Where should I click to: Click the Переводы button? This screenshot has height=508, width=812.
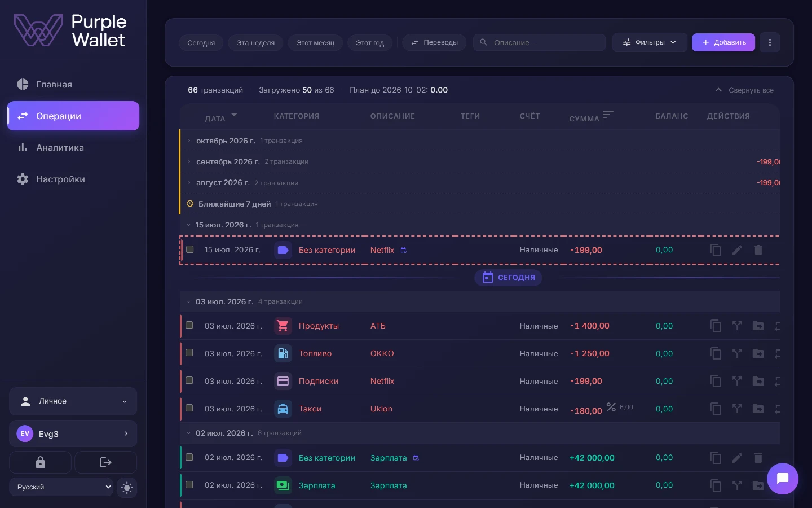coord(434,42)
